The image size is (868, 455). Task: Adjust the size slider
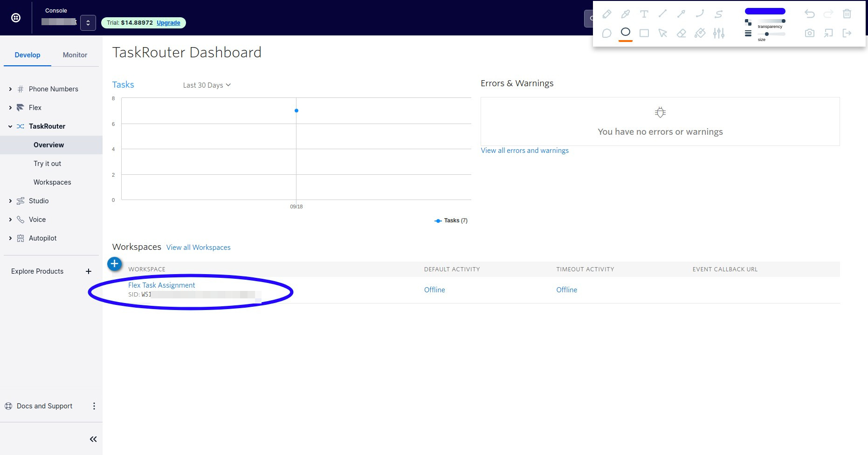pyautogui.click(x=772, y=34)
